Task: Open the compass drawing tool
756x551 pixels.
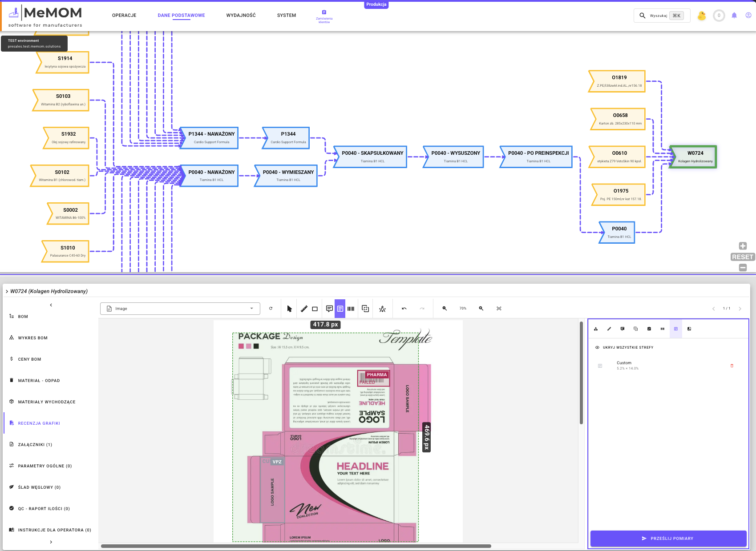Action: [382, 309]
